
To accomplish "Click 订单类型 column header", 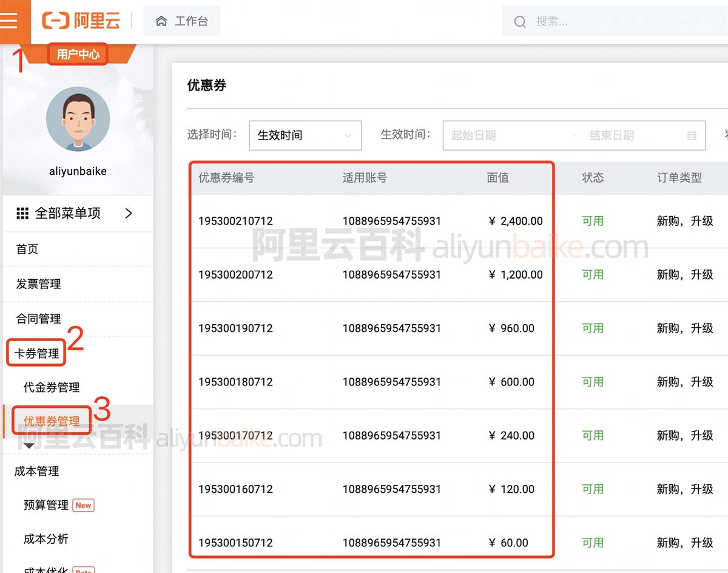I will (679, 178).
